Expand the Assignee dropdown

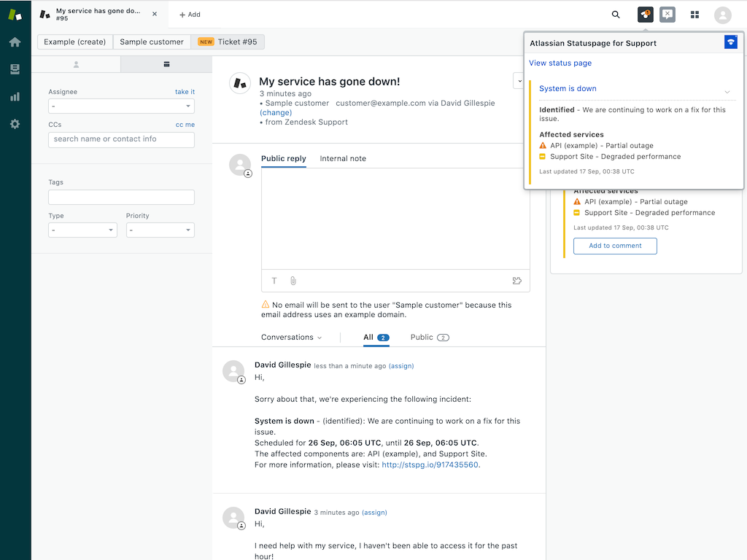(121, 106)
